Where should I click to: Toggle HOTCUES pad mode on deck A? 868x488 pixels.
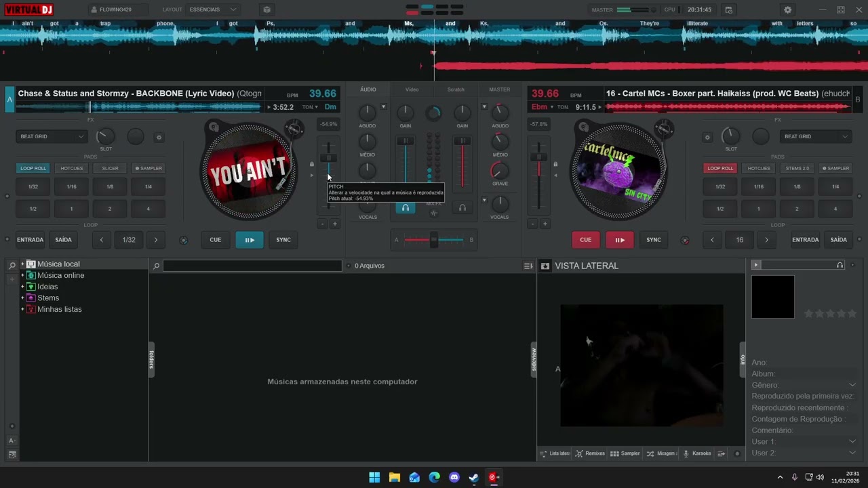(72, 168)
